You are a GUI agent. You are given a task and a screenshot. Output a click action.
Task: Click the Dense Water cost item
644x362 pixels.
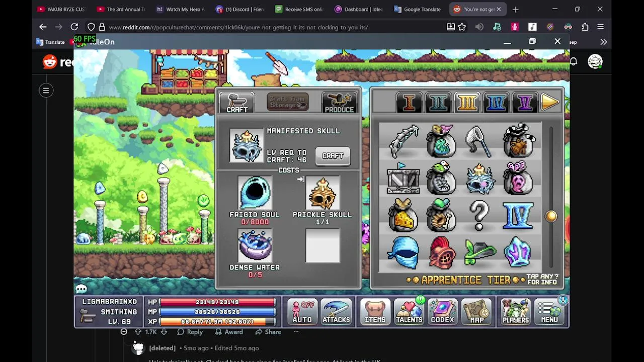pyautogui.click(x=255, y=246)
